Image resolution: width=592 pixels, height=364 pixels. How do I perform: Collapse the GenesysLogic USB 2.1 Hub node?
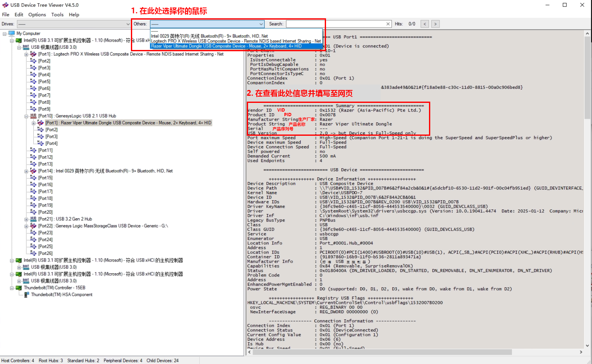pyautogui.click(x=26, y=116)
